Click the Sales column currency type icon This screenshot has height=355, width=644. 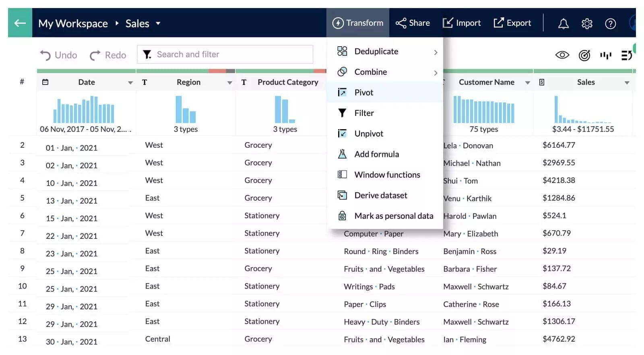pos(542,82)
